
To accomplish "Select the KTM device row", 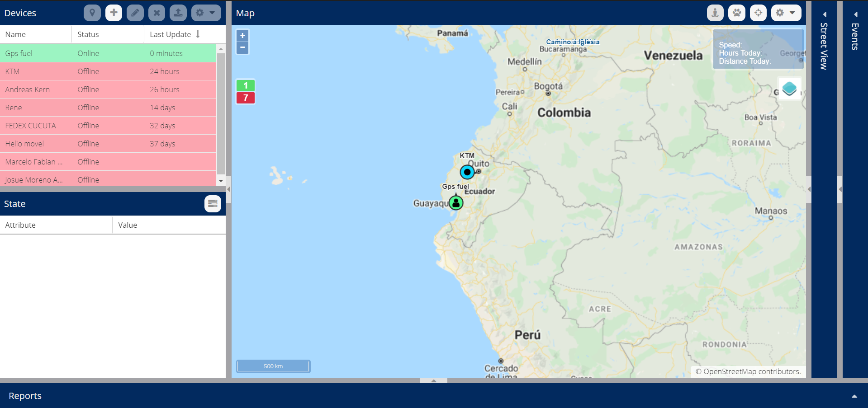I will pyautogui.click(x=108, y=71).
